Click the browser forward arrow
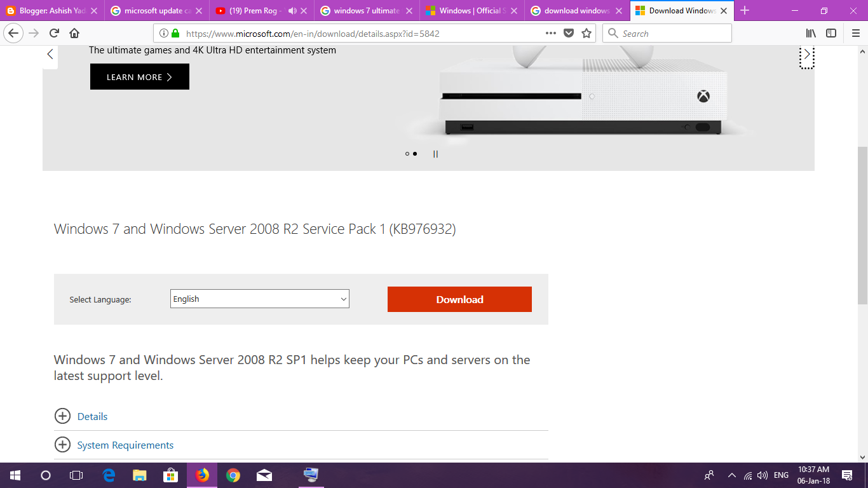Viewport: 868px width, 488px height. (34, 33)
